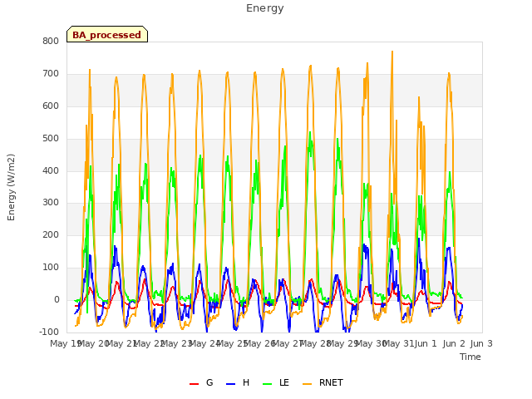
Task: Select the LE legend label
Action: [x=284, y=382]
